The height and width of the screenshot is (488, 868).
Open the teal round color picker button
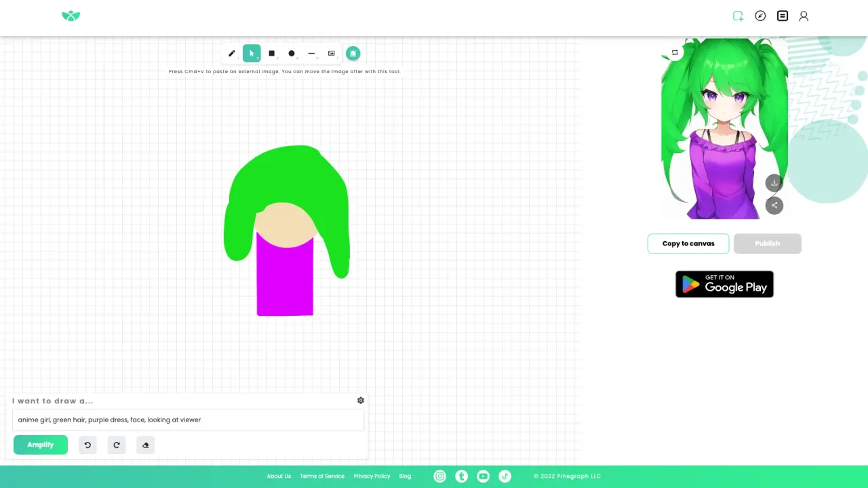click(353, 54)
